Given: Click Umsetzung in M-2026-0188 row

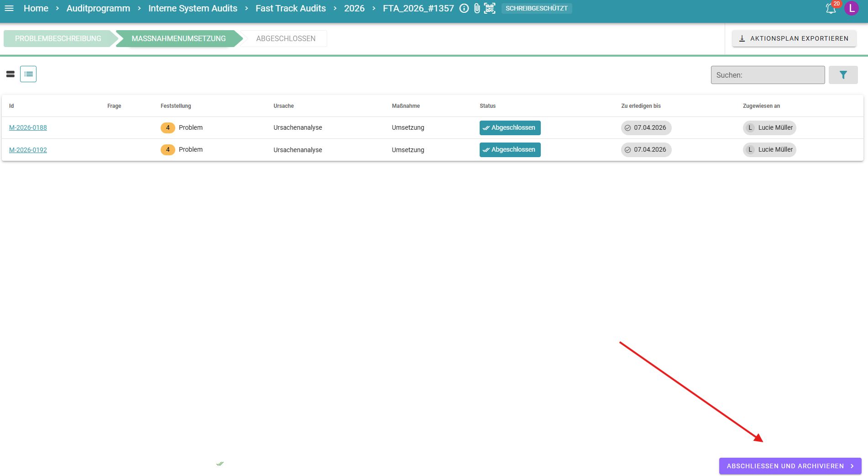Looking at the screenshot, I should point(408,128).
